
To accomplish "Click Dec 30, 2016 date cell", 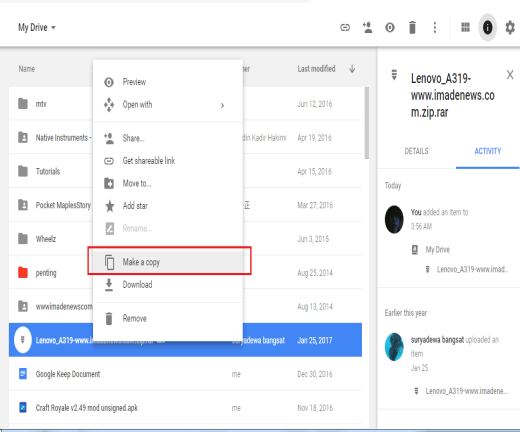I will pos(315,374).
